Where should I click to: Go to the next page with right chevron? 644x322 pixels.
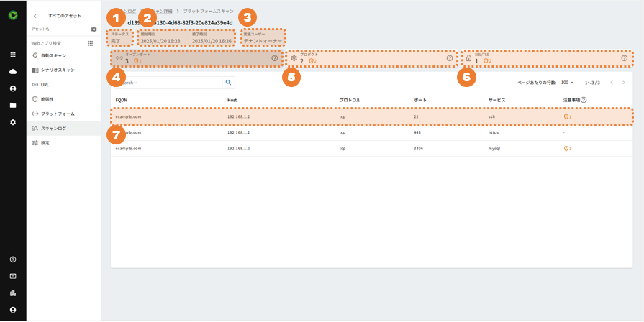[x=623, y=83]
